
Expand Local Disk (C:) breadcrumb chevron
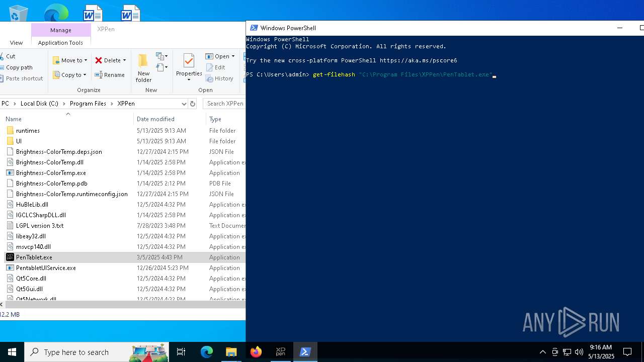coord(64,104)
